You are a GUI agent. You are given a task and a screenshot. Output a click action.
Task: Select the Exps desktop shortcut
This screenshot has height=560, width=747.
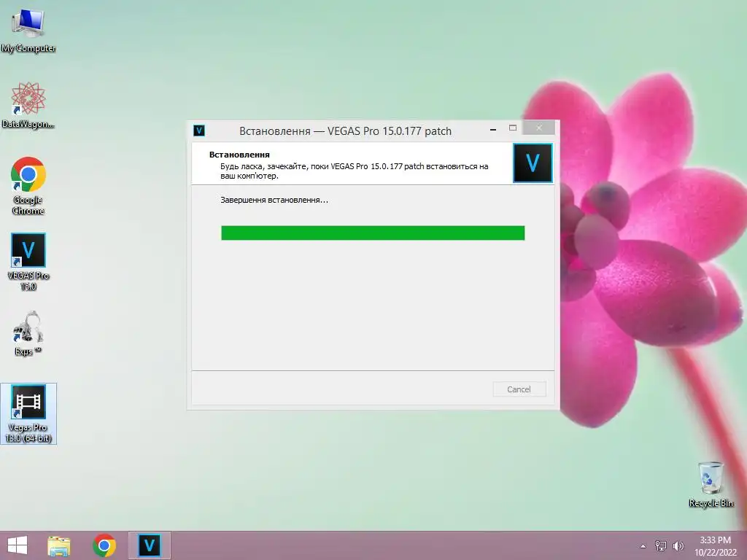28,333
